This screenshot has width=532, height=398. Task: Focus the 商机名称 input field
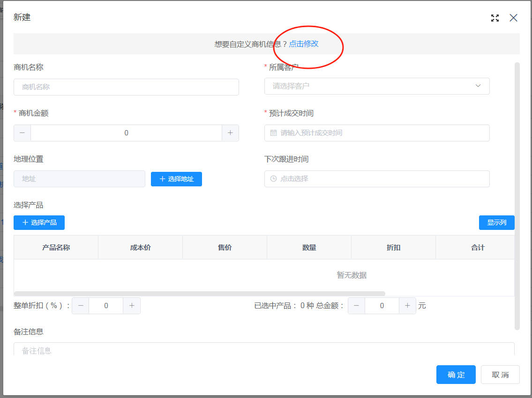pyautogui.click(x=126, y=87)
